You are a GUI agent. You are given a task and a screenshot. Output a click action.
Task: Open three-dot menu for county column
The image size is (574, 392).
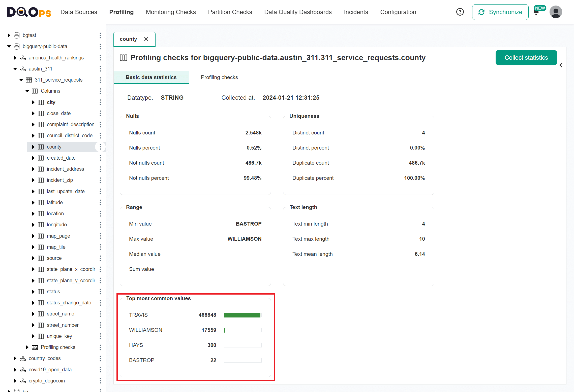pyautogui.click(x=100, y=147)
